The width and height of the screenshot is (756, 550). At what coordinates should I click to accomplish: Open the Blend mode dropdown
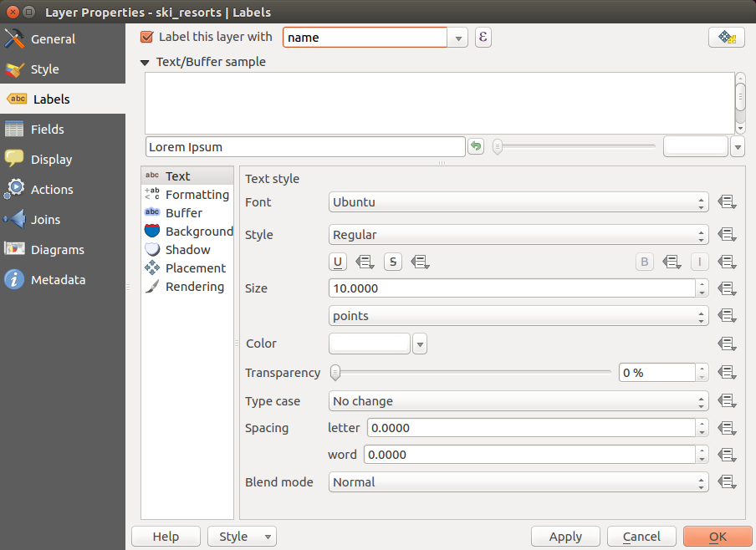tap(518, 482)
